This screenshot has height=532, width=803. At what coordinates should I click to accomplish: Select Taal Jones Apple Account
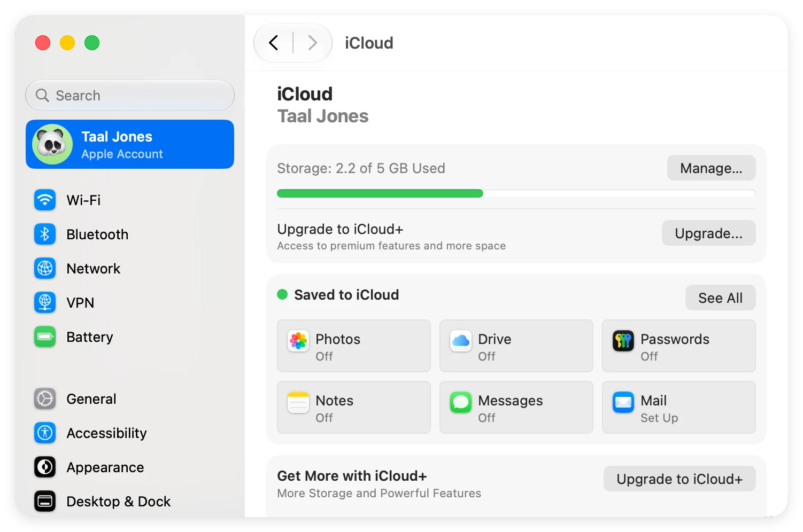[130, 144]
